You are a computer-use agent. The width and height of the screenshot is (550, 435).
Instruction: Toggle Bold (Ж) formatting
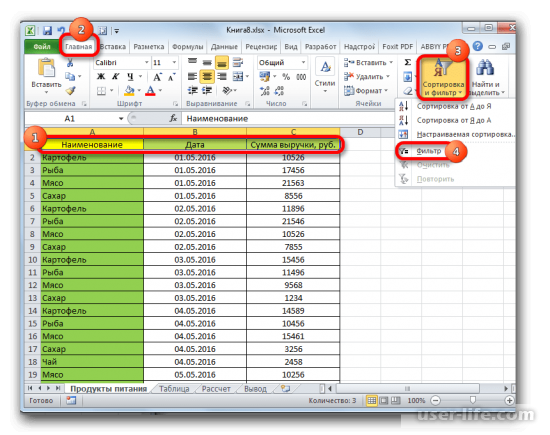[101, 76]
